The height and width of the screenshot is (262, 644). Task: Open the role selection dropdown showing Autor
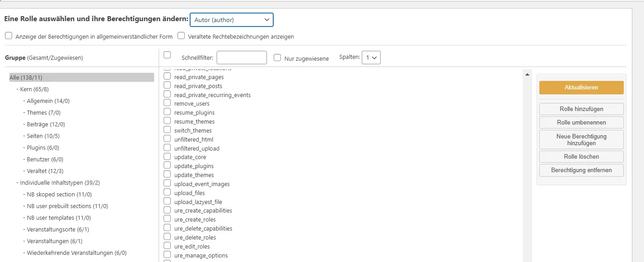pos(231,20)
